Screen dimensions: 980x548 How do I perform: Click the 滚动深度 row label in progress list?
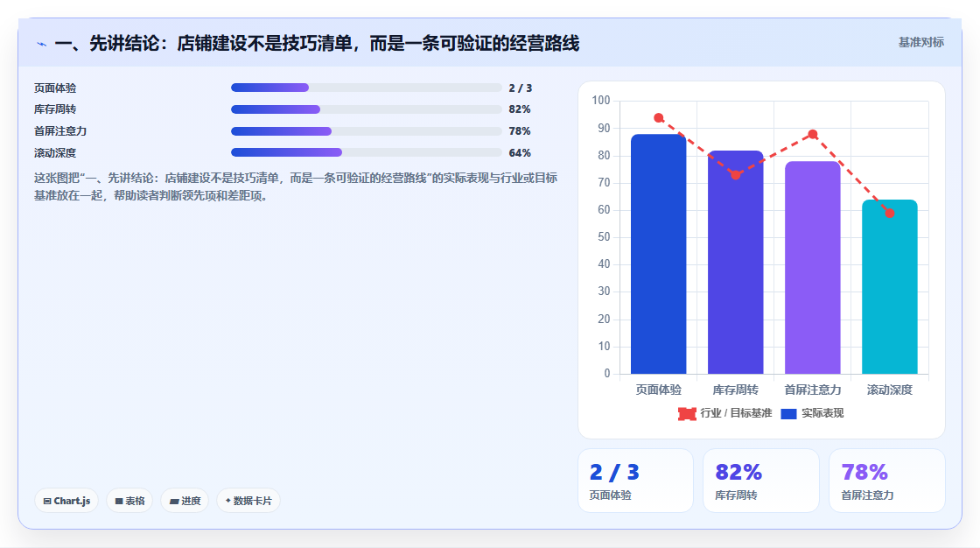coord(55,153)
